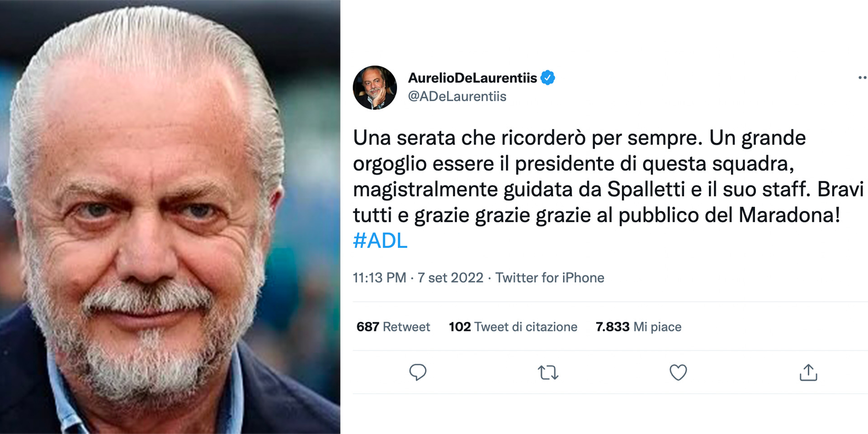
Task: Click the blue verified badge
Action: click(x=548, y=78)
